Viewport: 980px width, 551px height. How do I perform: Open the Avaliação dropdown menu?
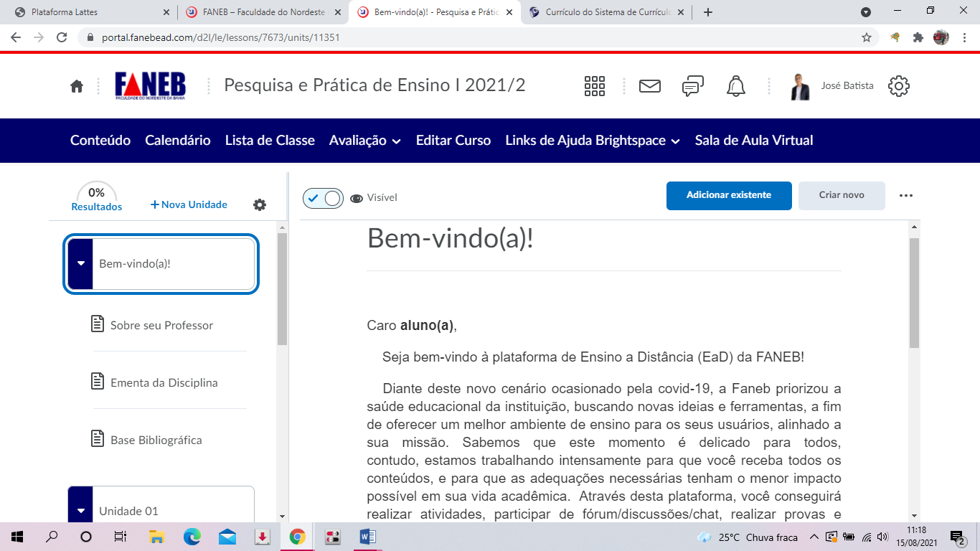pyautogui.click(x=364, y=141)
